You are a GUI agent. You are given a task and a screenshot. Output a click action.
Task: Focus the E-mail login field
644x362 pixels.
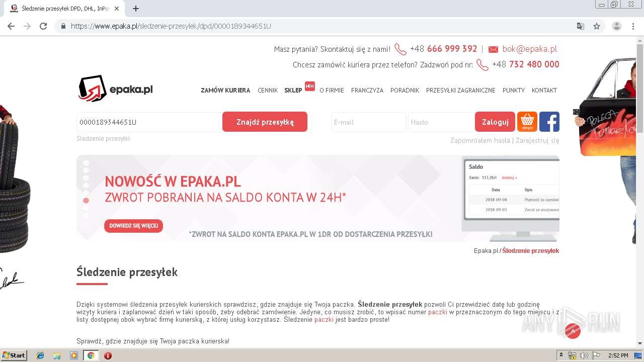click(368, 122)
